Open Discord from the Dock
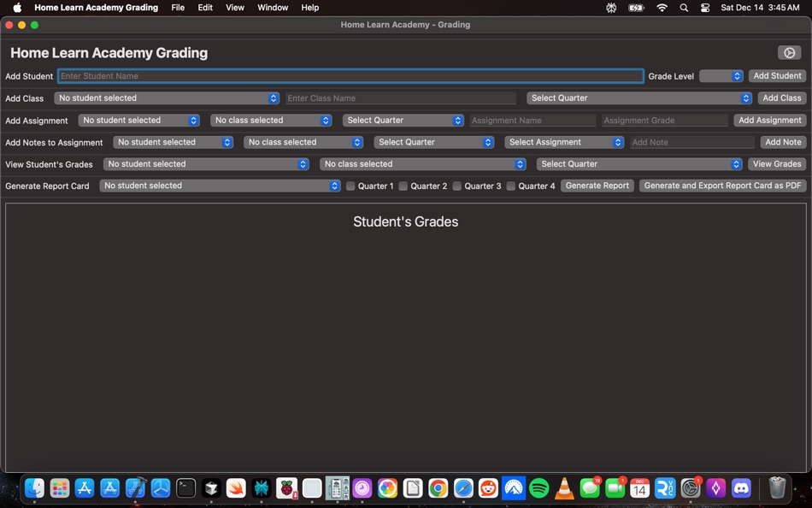The width and height of the screenshot is (812, 508). (x=740, y=488)
